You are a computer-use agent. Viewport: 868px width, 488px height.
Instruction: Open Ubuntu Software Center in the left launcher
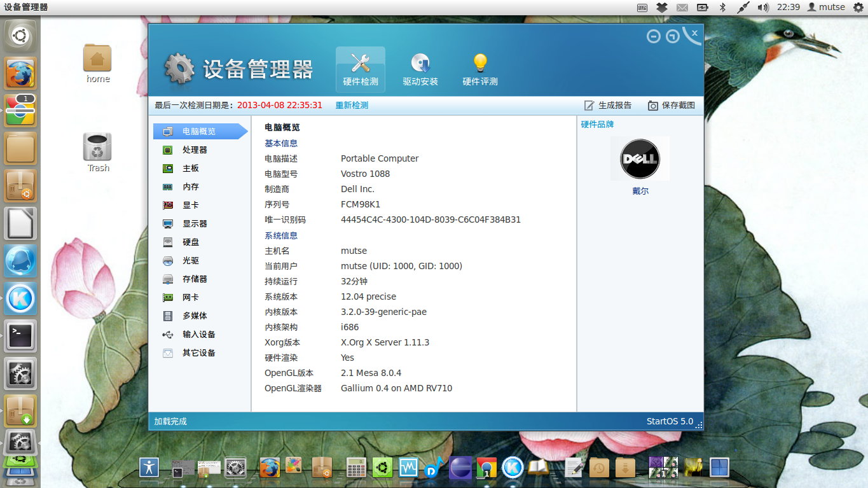click(x=20, y=186)
